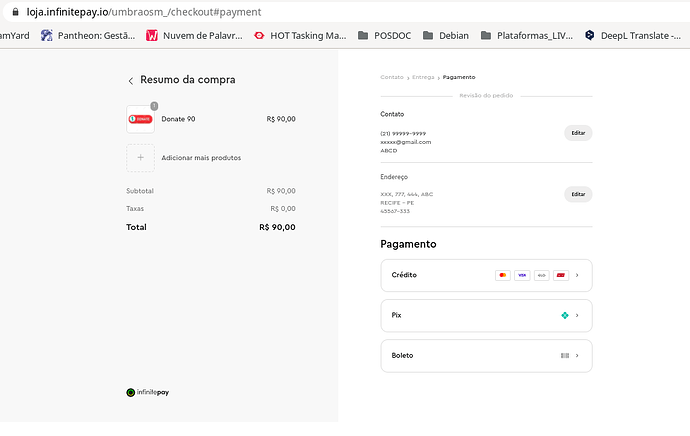Open the POSDOC bookmarks folder

(x=384, y=36)
